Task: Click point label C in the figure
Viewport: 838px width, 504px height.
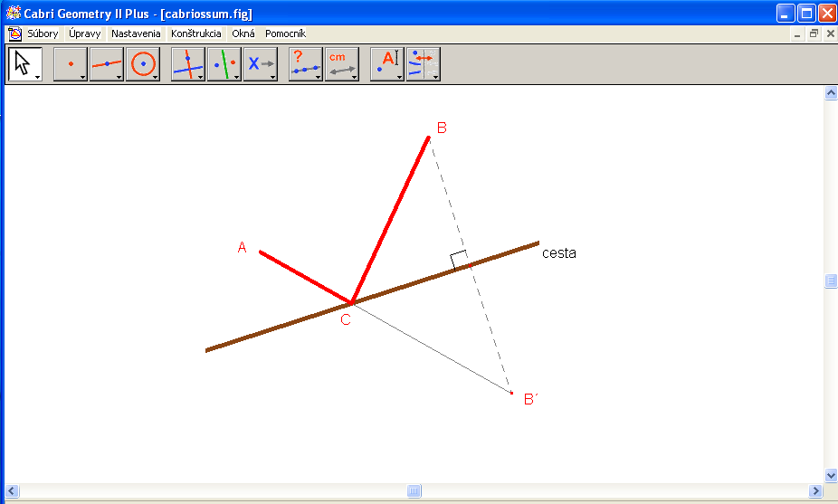Action: [x=346, y=319]
